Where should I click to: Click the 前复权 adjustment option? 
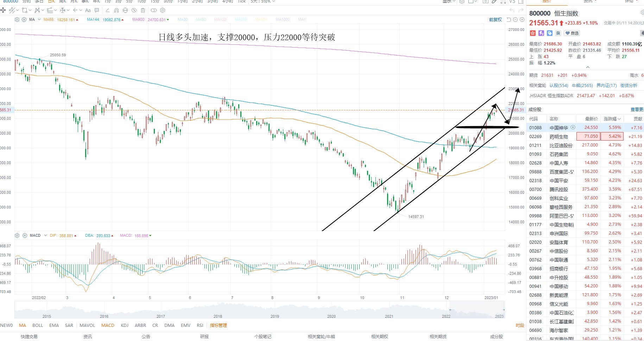[x=495, y=20]
